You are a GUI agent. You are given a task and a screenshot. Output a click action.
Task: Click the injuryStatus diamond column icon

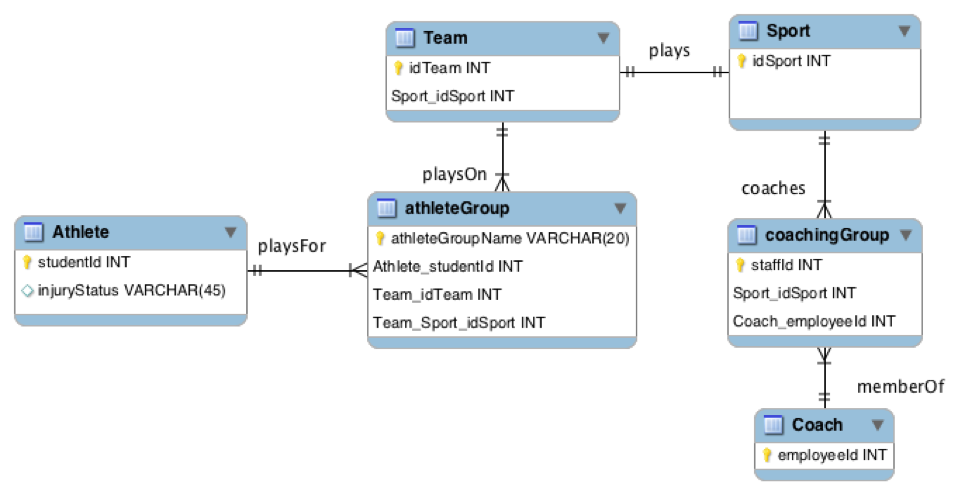tap(27, 291)
